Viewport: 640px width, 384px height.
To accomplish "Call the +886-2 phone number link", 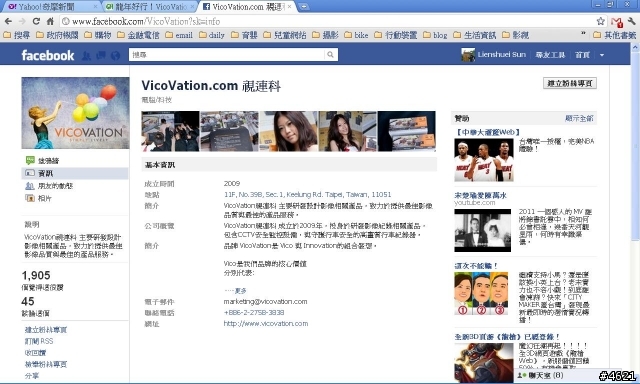I will (x=254, y=313).
